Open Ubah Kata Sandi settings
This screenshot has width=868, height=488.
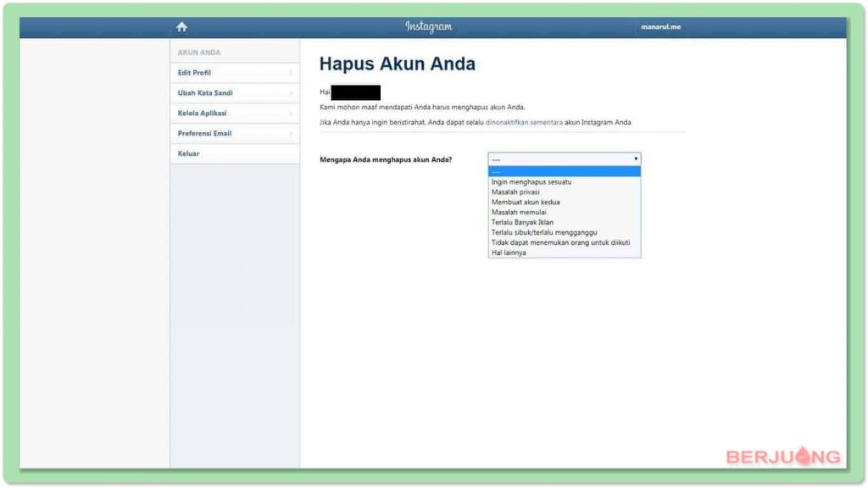(235, 93)
